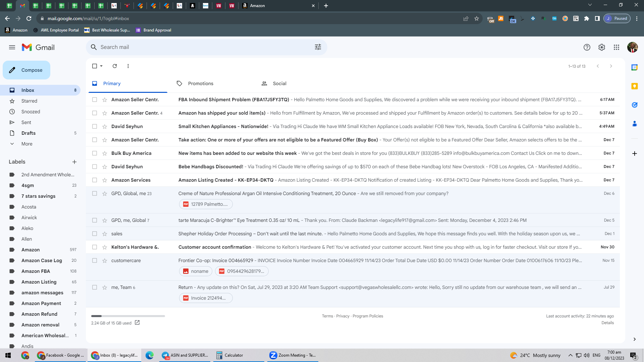Go to older messages page arrow

(x=611, y=66)
